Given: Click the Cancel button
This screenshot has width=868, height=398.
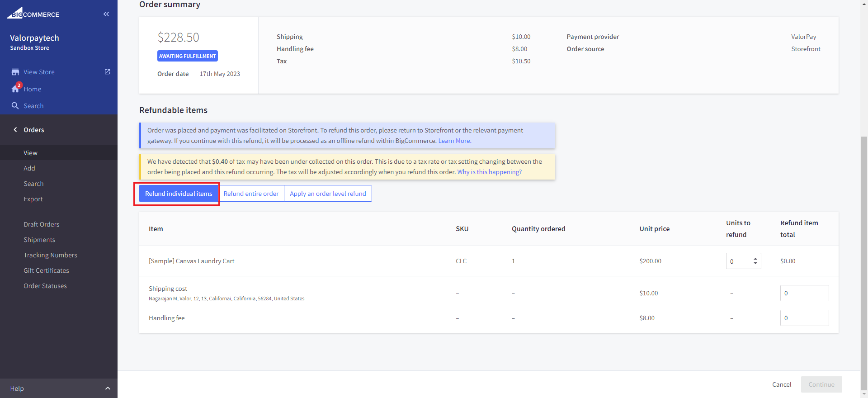Looking at the screenshot, I should (x=782, y=384).
